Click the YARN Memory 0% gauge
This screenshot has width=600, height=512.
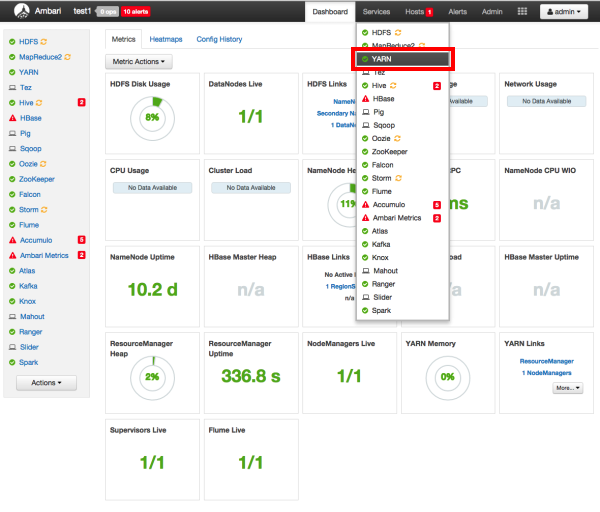click(448, 378)
